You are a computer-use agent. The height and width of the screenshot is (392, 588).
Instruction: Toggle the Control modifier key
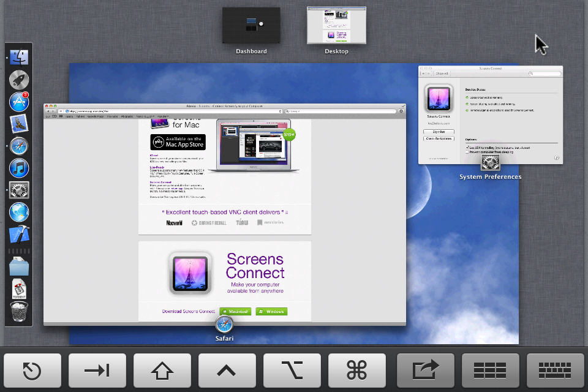click(227, 371)
